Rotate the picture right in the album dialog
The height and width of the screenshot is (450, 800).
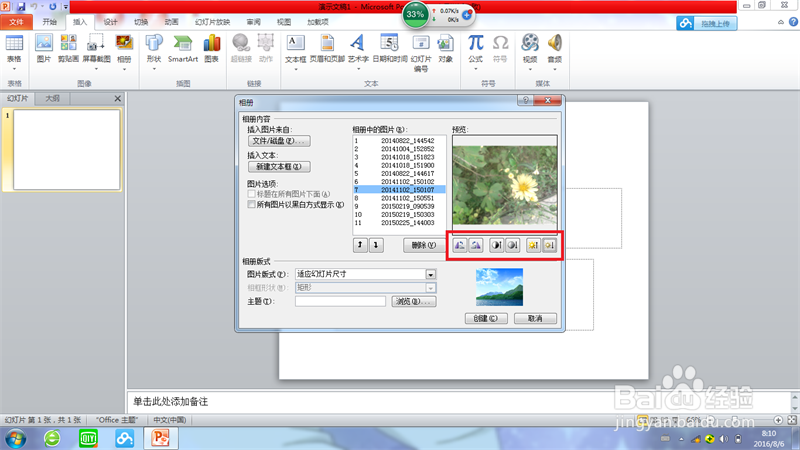coord(476,245)
